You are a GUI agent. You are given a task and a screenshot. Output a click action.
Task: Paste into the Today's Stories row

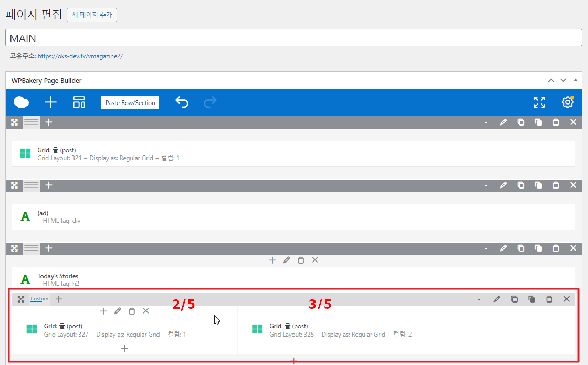pos(556,248)
